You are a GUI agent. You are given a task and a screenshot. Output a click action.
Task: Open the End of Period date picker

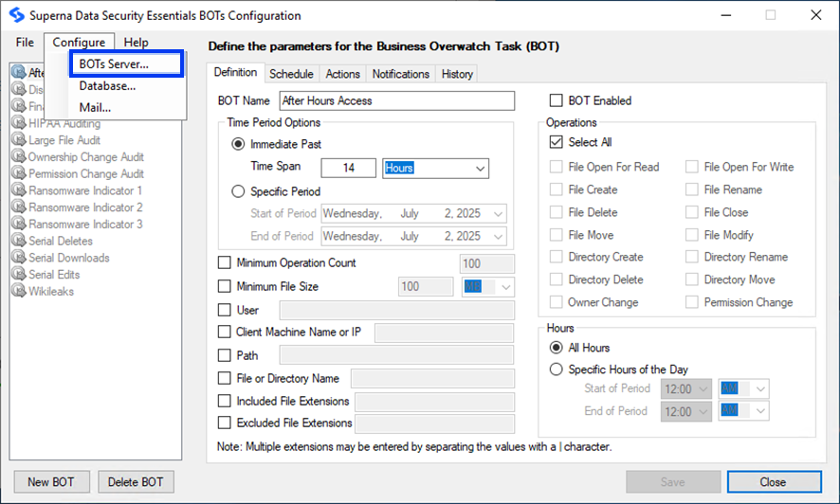(x=413, y=236)
